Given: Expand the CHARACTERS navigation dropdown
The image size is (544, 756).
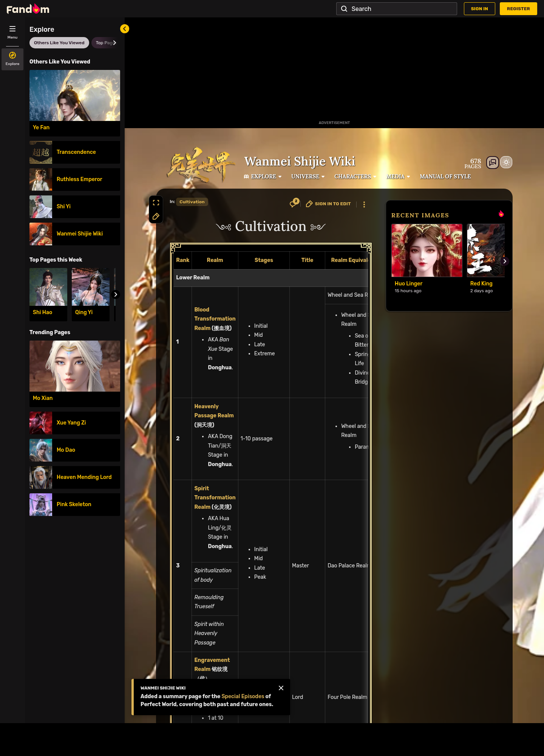Looking at the screenshot, I should tap(355, 177).
